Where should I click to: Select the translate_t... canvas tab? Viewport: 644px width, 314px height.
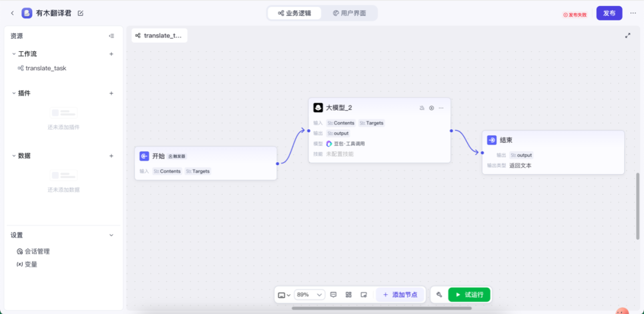click(x=159, y=36)
